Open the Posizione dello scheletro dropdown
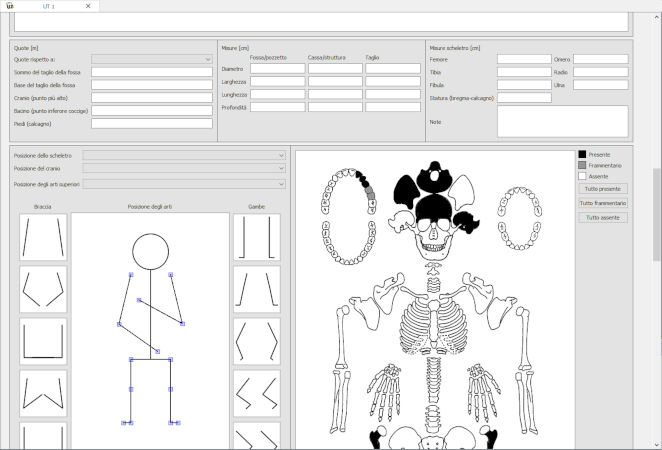This screenshot has width=662, height=450. (184, 155)
